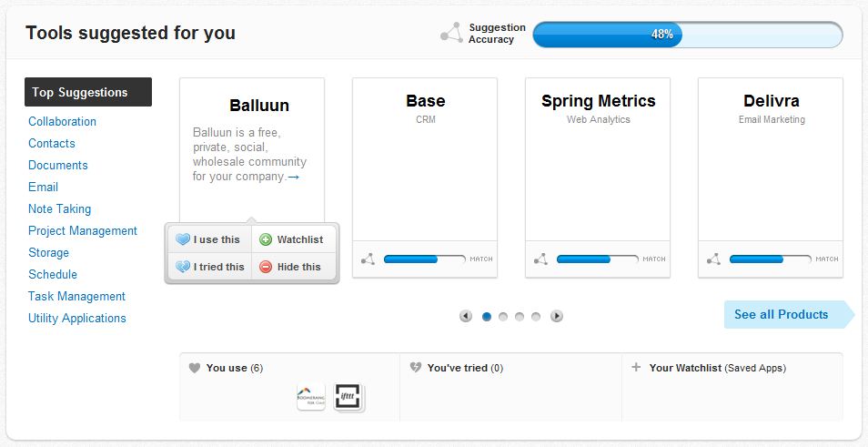The height and width of the screenshot is (447, 868).
Task: Click See all Products link
Action: tap(782, 314)
